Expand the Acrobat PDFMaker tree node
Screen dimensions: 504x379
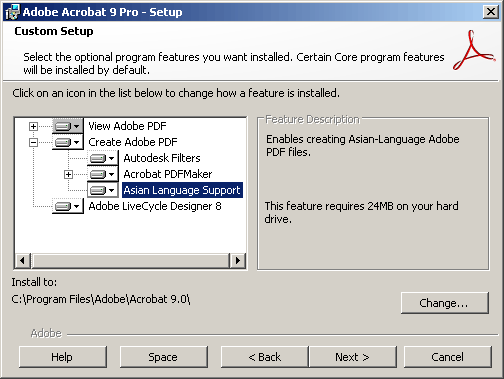(68, 174)
